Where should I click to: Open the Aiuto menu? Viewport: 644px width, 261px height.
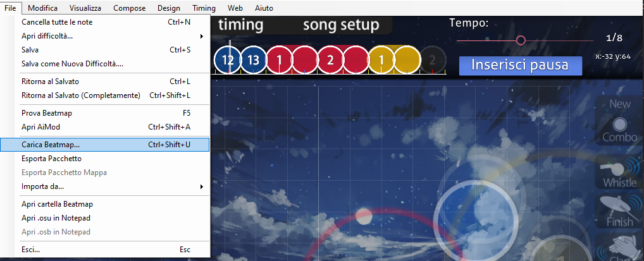(x=264, y=8)
